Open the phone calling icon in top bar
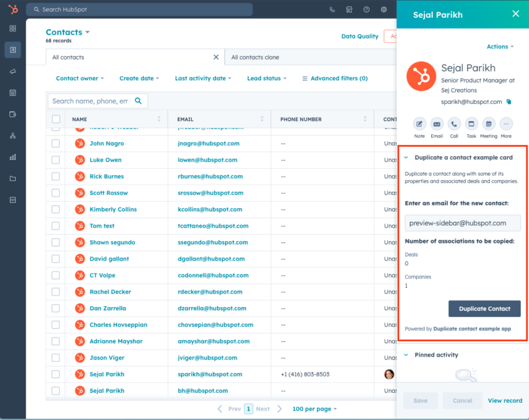This screenshot has height=420, width=529. pos(333,9)
